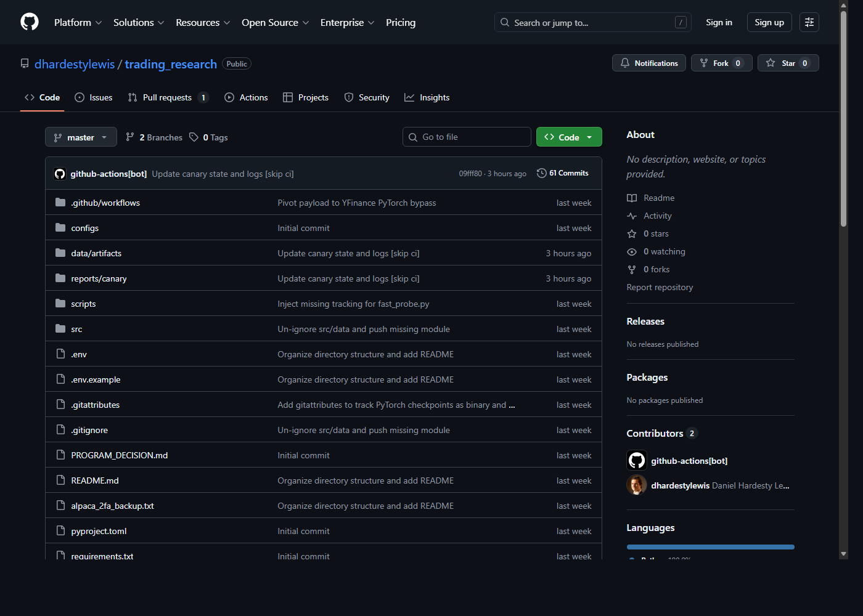
Task: Click the branch icon next to 2 Branches
Action: click(130, 137)
